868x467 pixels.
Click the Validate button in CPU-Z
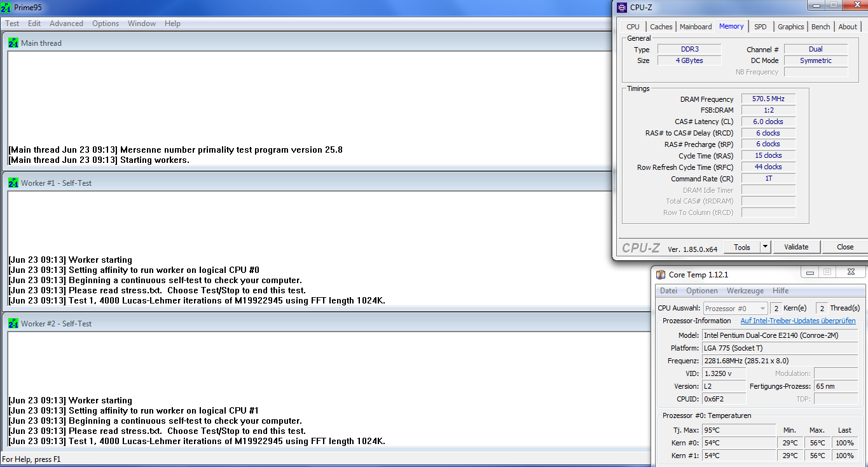[796, 247]
